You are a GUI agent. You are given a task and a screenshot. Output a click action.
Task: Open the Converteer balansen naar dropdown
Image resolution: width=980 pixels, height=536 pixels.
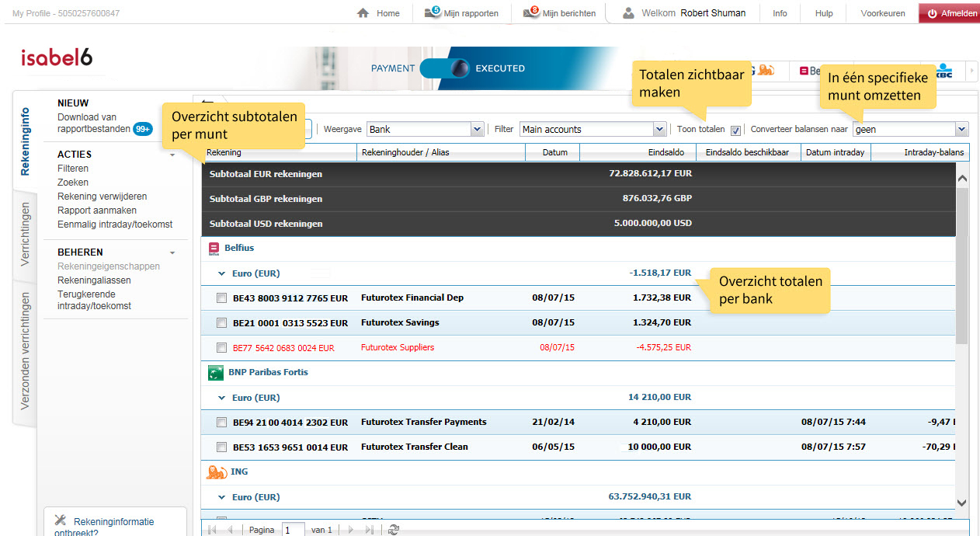point(961,130)
